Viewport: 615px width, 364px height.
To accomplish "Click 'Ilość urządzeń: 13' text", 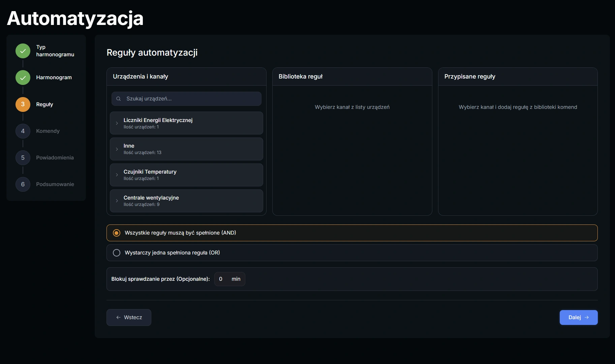I will click(x=143, y=153).
